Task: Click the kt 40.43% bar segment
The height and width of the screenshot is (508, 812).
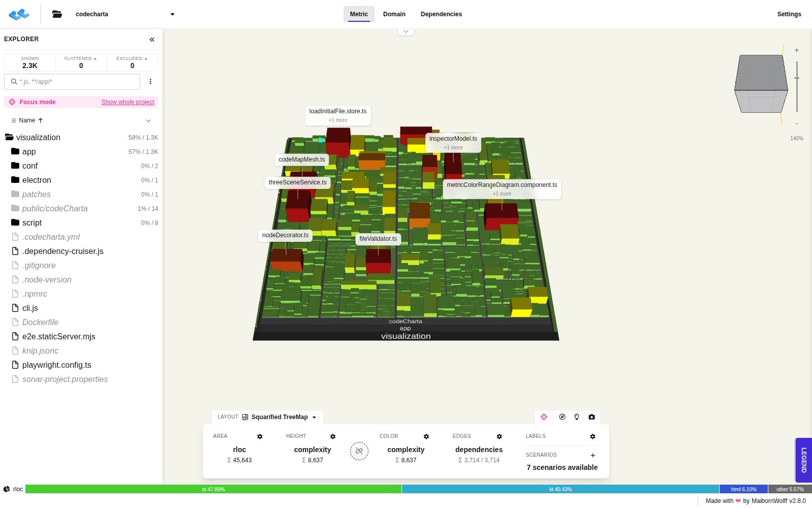Action: [x=560, y=489]
